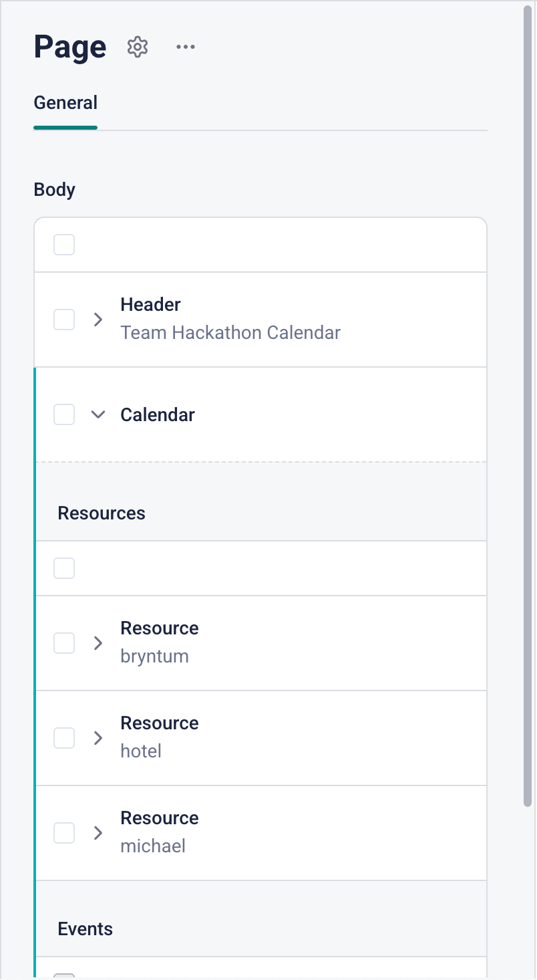Open the Team Hackathon Calendar Header item
Viewport: 537px width, 980px height.
pos(230,320)
